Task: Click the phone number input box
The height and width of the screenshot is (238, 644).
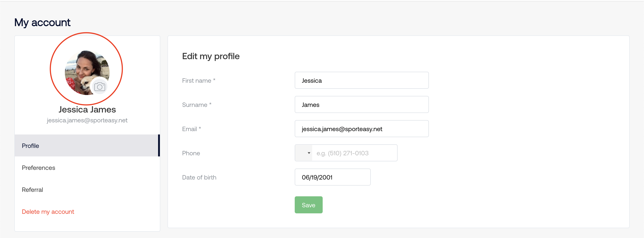Action: [x=354, y=153]
